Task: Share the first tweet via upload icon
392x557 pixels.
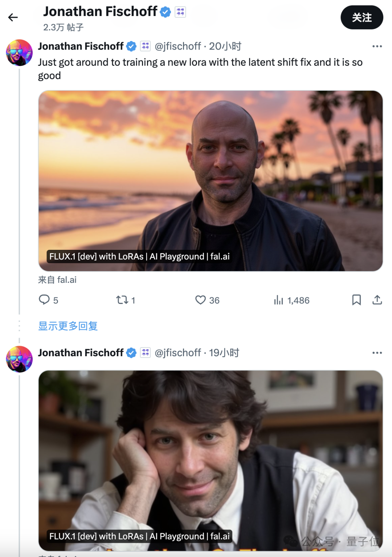Action: click(377, 300)
